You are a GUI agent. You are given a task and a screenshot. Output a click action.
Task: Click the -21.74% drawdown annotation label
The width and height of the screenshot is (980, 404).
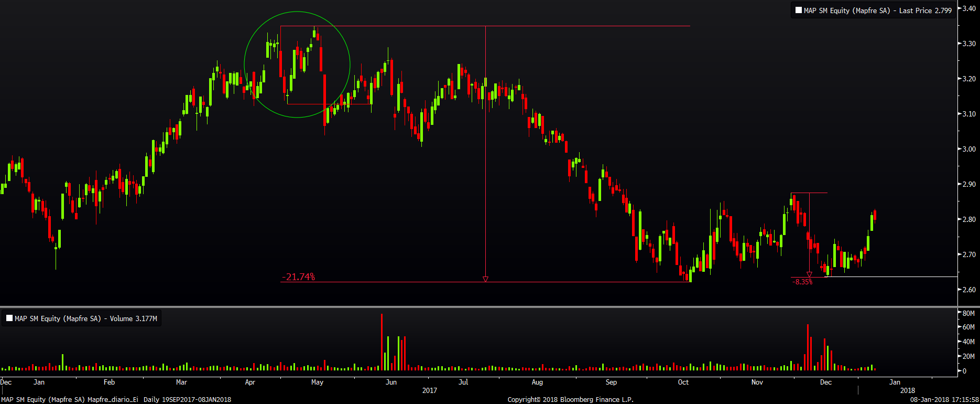click(x=299, y=277)
